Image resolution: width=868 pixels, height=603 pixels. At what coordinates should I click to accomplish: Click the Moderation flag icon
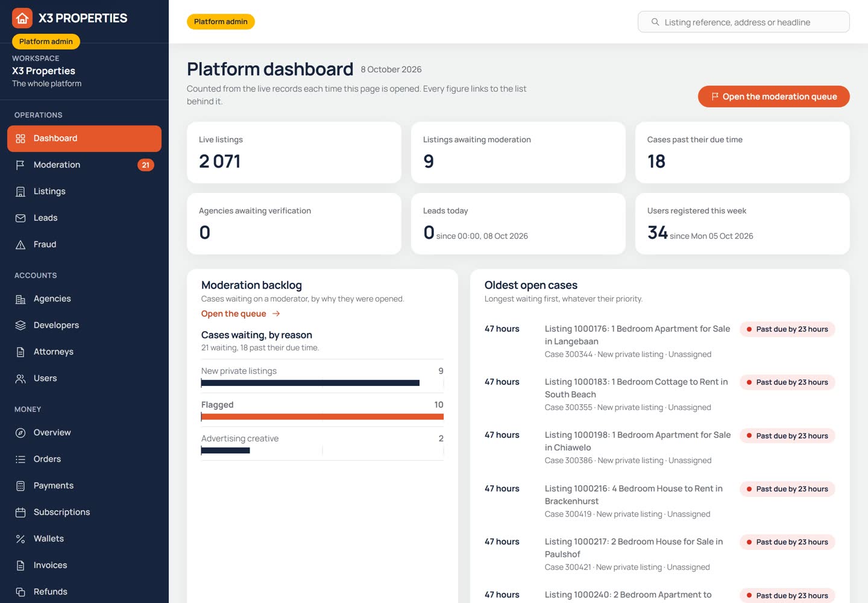[x=20, y=165]
